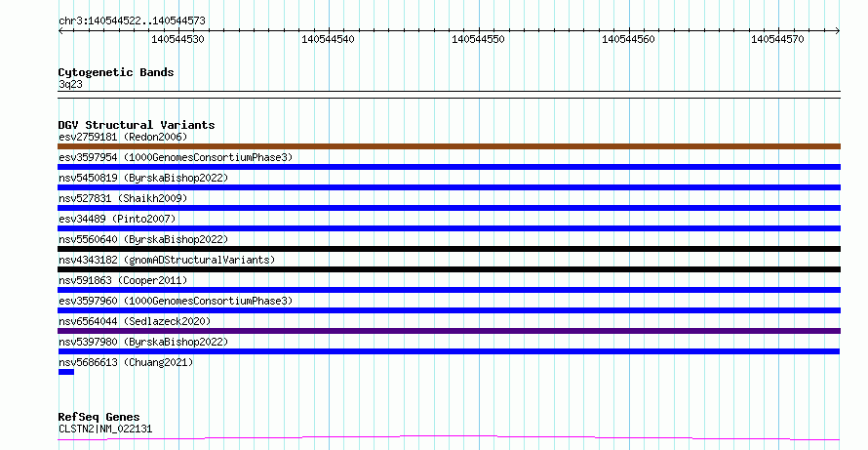This screenshot has height=450, width=868.
Task: Click the blue bar under nsv591863
Action: tap(449, 290)
